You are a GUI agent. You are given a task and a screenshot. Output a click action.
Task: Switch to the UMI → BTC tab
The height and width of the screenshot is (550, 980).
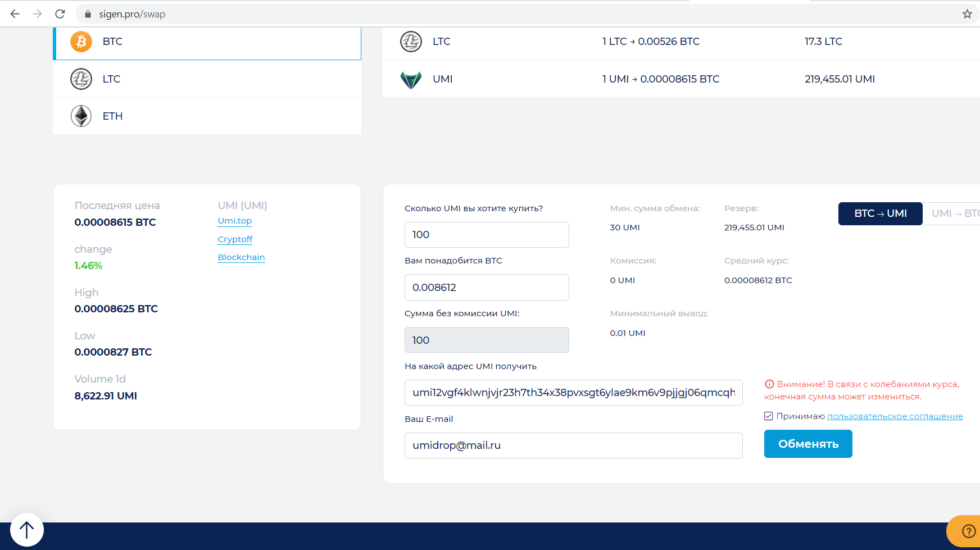click(952, 213)
